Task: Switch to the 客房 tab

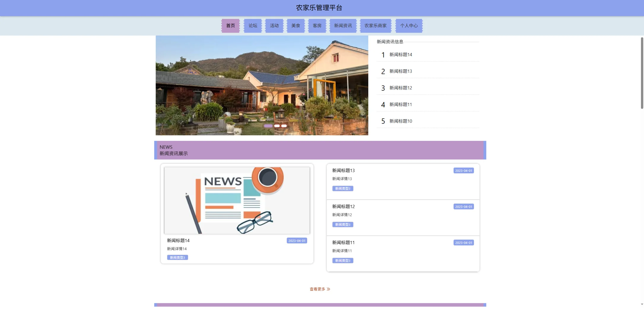Action: (x=317, y=26)
